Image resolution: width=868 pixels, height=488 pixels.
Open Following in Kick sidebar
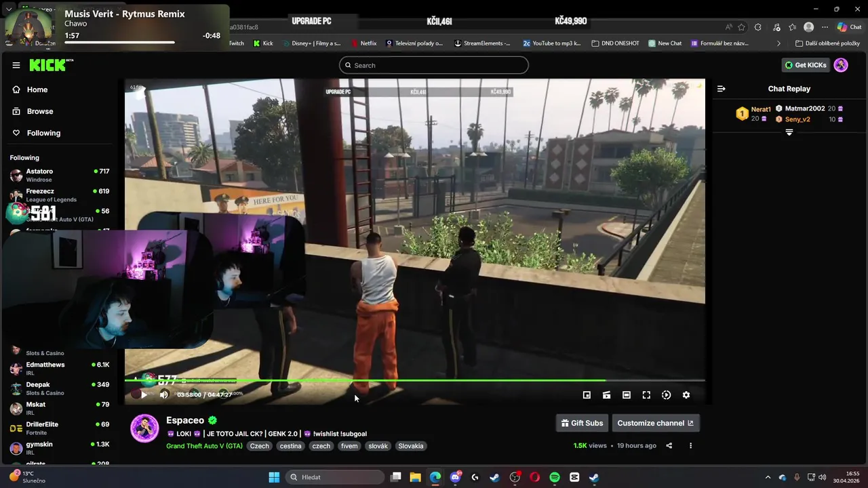click(43, 133)
